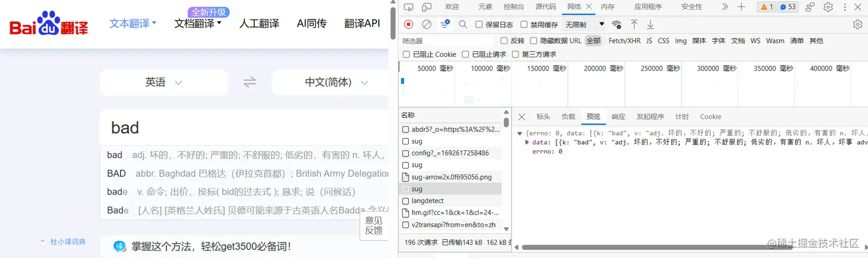
Task: Open source language 英语 selector
Action: tap(164, 82)
